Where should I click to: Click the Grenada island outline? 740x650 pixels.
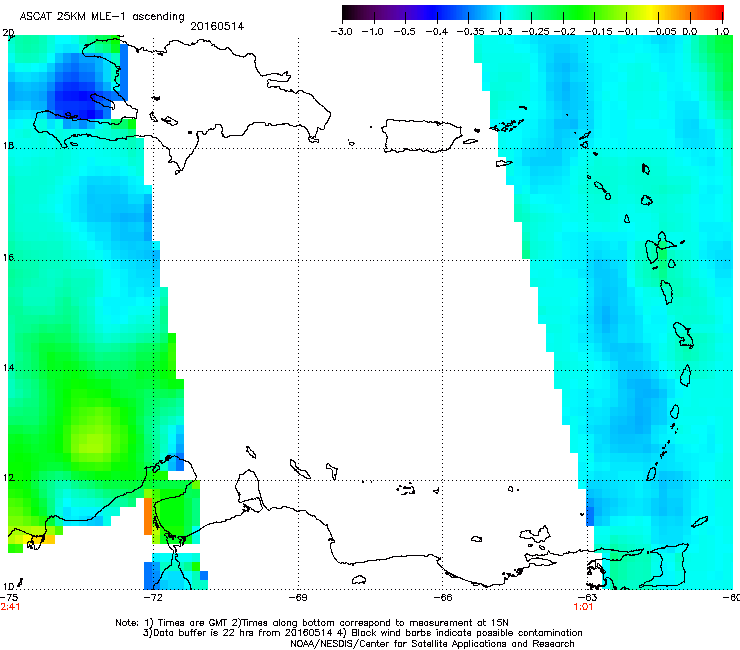[651, 473]
